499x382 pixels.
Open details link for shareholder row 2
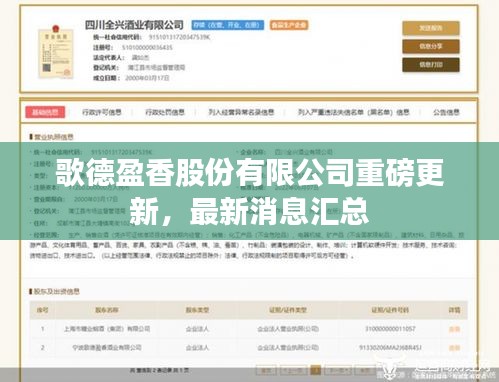pos(454,348)
